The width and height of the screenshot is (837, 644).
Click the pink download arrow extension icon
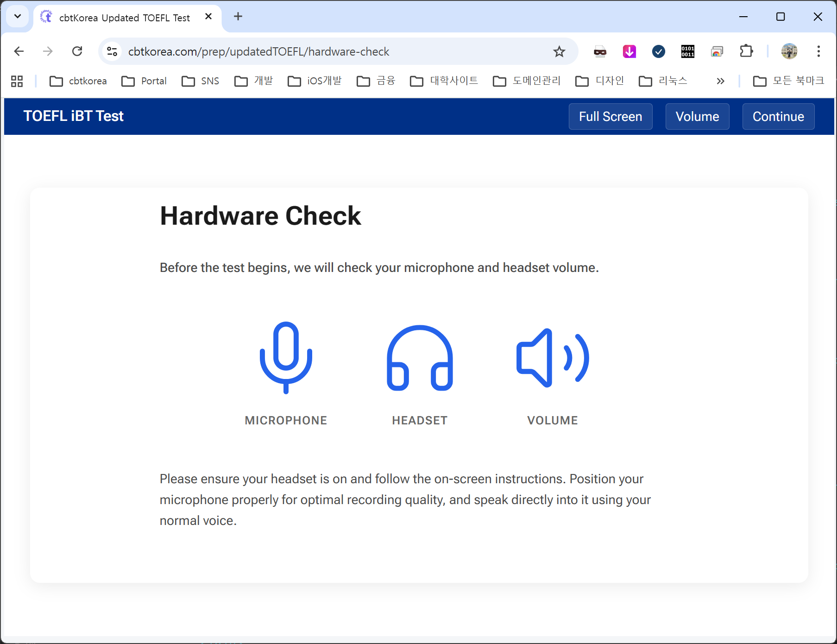click(x=629, y=51)
